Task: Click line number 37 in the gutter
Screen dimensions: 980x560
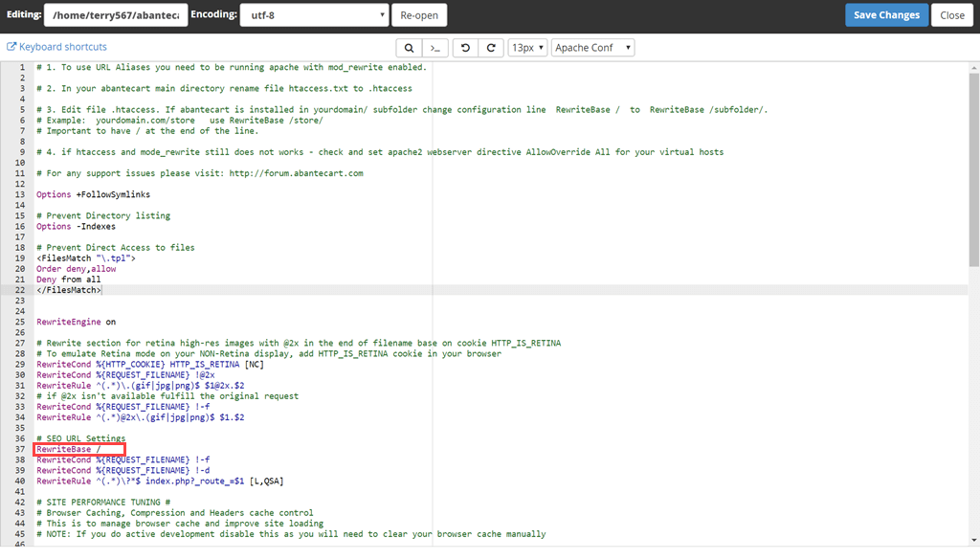Action: (20, 449)
